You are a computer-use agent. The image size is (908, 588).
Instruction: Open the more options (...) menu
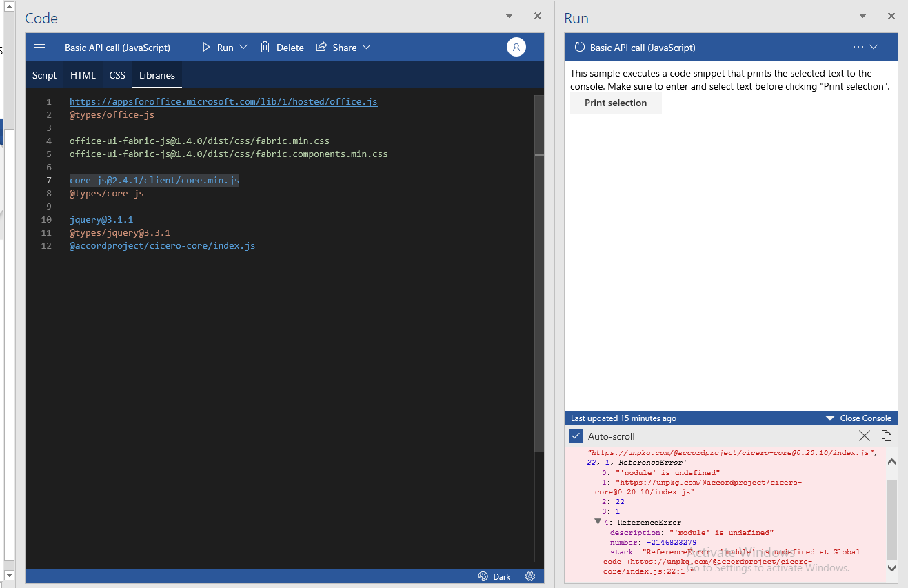pos(858,47)
